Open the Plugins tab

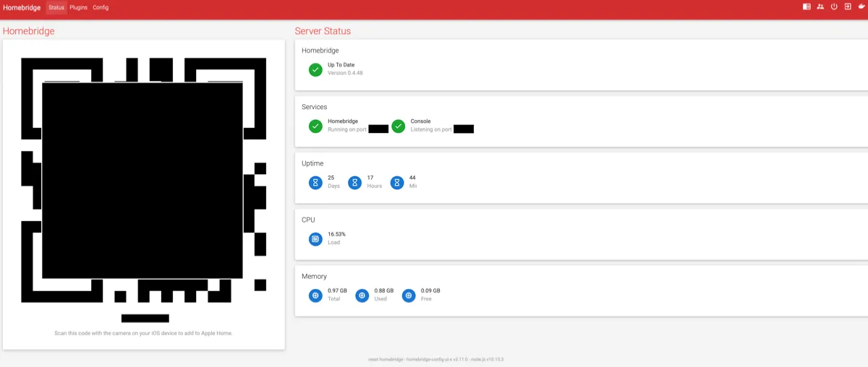click(78, 7)
